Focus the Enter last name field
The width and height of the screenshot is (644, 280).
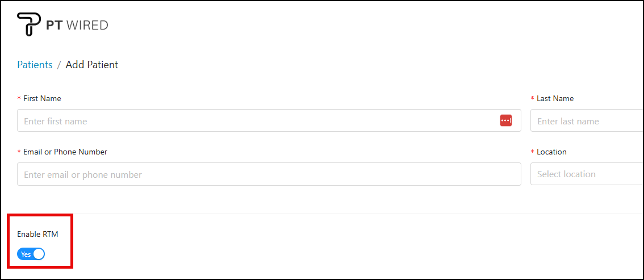tap(585, 121)
